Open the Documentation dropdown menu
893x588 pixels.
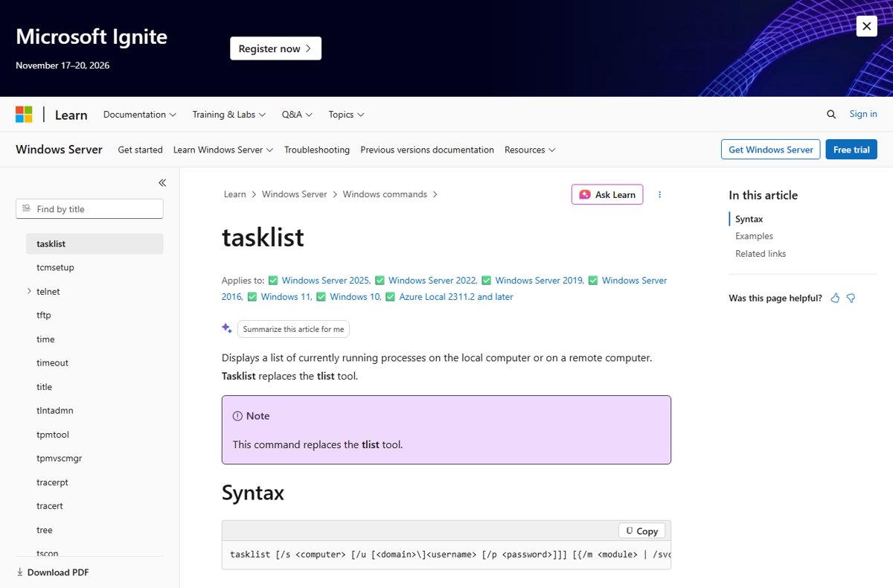(140, 115)
